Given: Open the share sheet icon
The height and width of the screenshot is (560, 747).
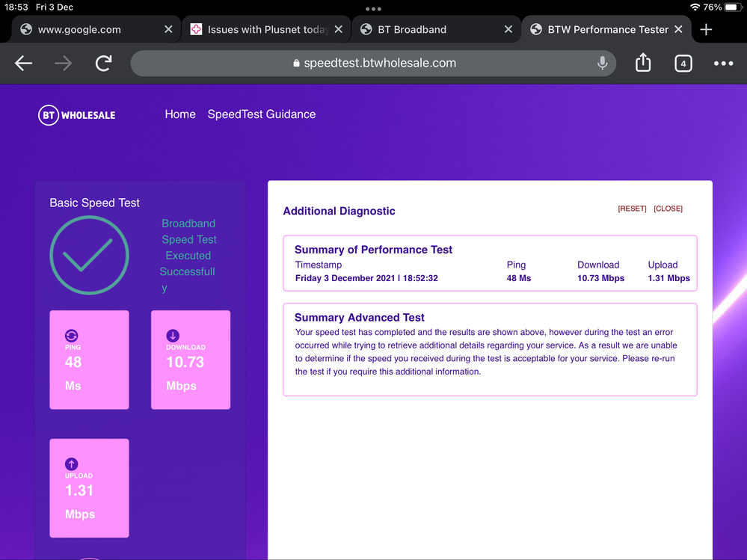Looking at the screenshot, I should tap(643, 64).
